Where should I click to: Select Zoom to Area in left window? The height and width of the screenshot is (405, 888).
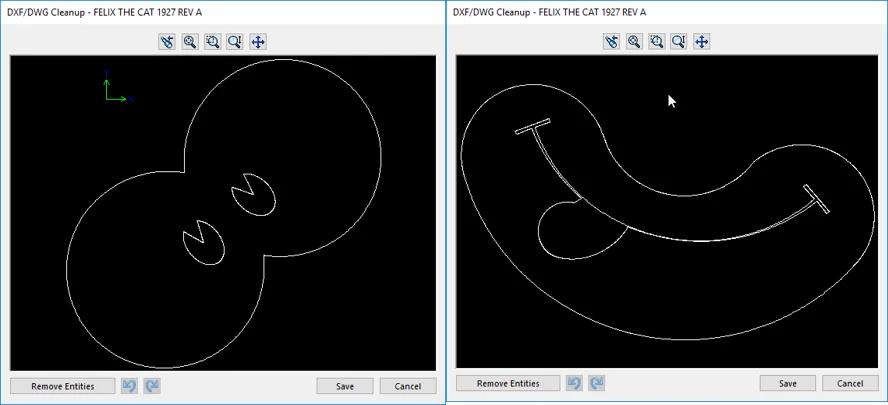pyautogui.click(x=212, y=42)
